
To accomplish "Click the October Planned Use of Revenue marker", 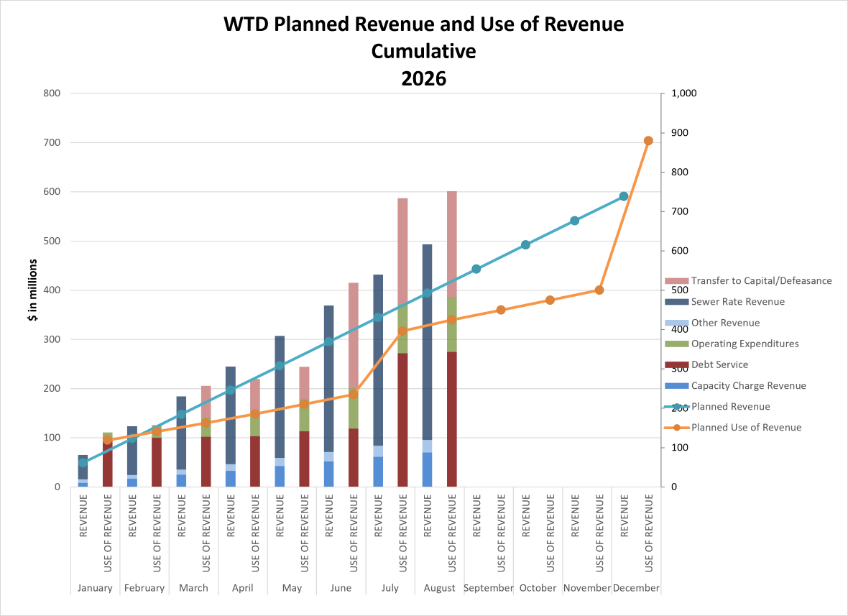I will click(x=550, y=300).
